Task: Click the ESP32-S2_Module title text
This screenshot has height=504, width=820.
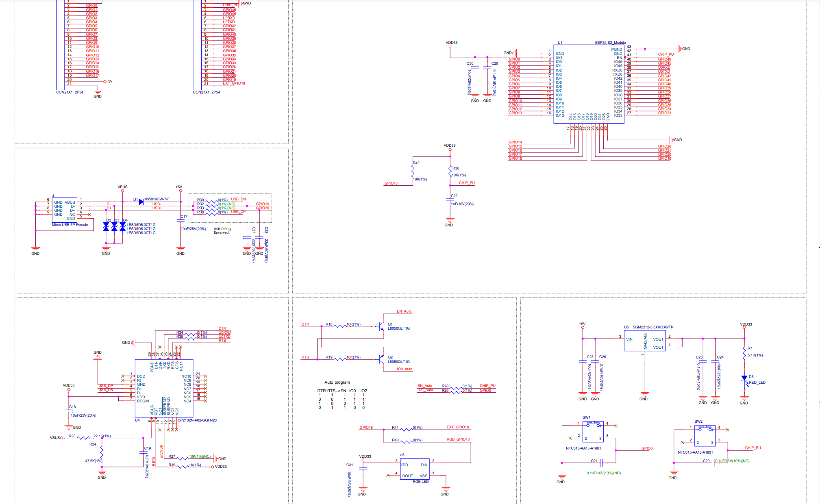Action: 610,43
